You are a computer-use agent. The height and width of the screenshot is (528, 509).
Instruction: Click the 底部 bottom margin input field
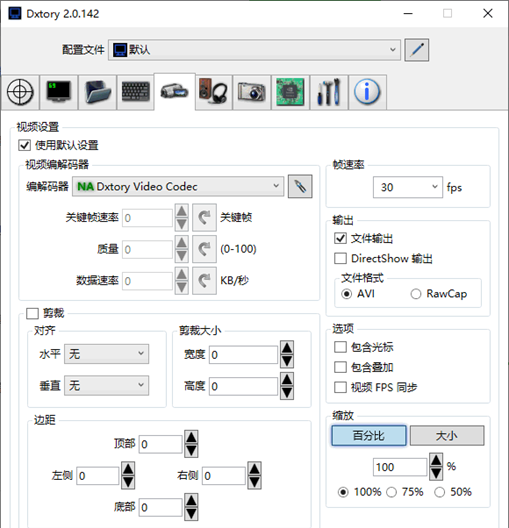[161, 507]
